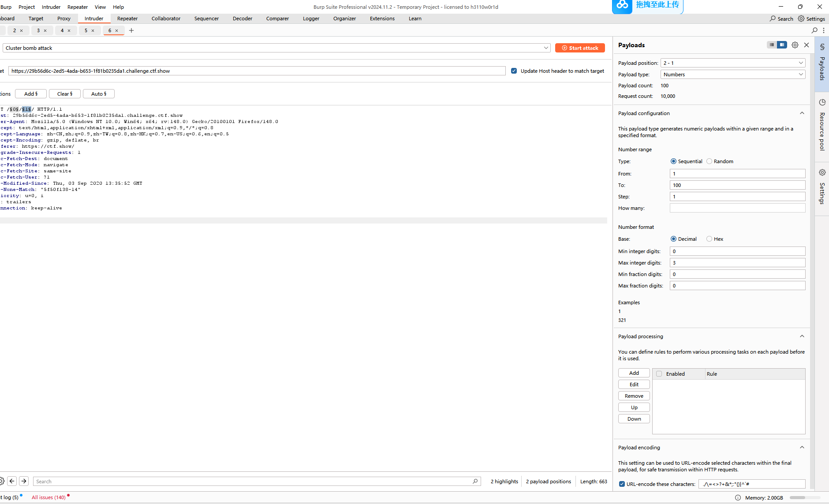Move processing rule Down

coord(634,419)
